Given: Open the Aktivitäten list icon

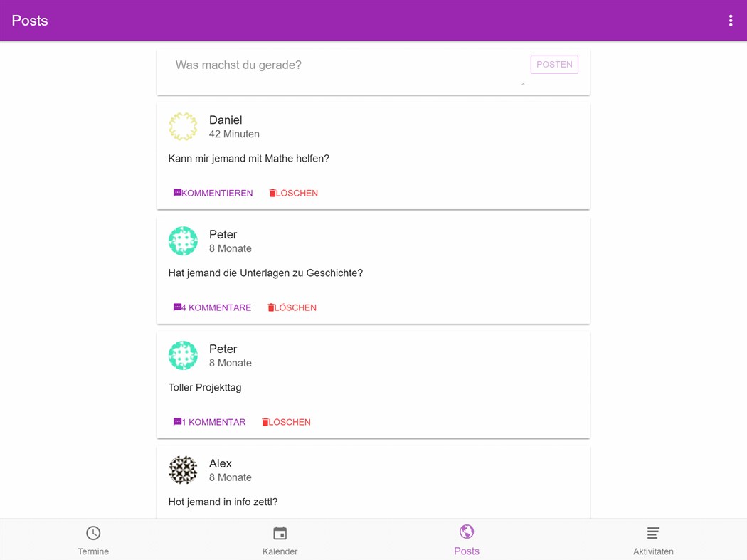Looking at the screenshot, I should click(x=653, y=532).
